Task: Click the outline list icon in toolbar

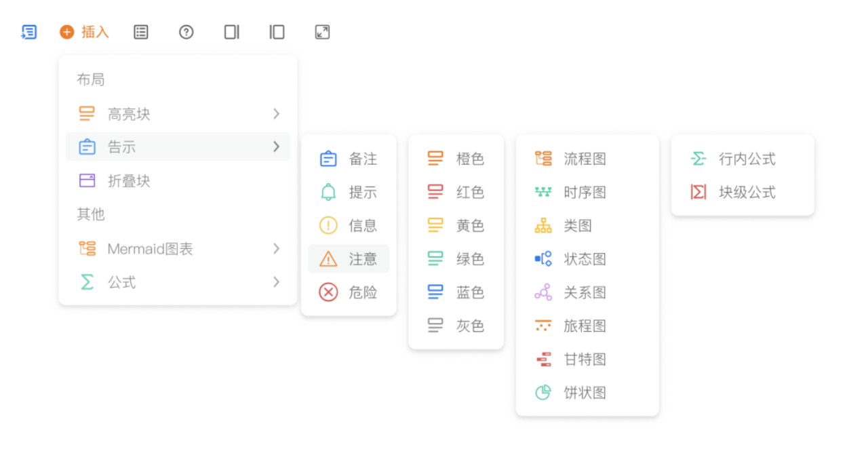Action: point(141,32)
